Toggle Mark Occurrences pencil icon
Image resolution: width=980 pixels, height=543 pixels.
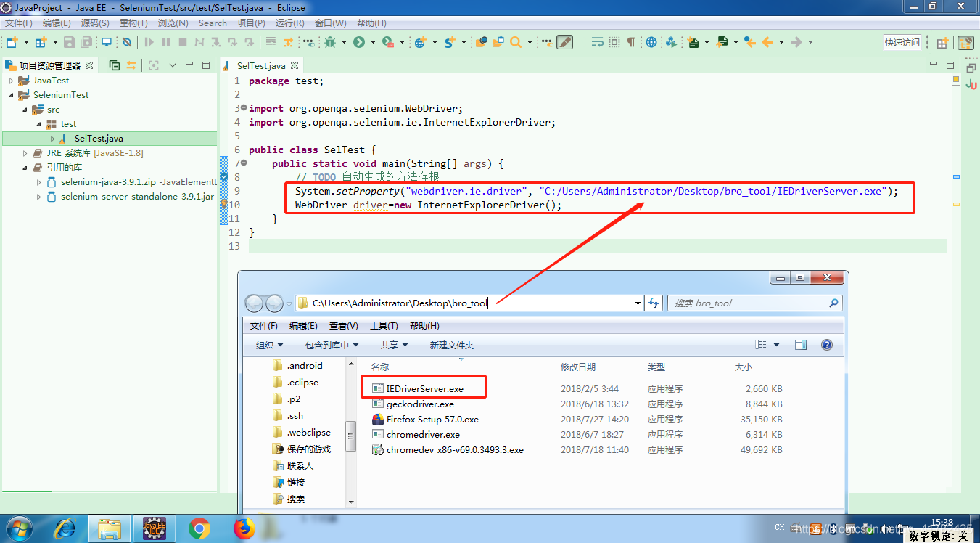564,42
